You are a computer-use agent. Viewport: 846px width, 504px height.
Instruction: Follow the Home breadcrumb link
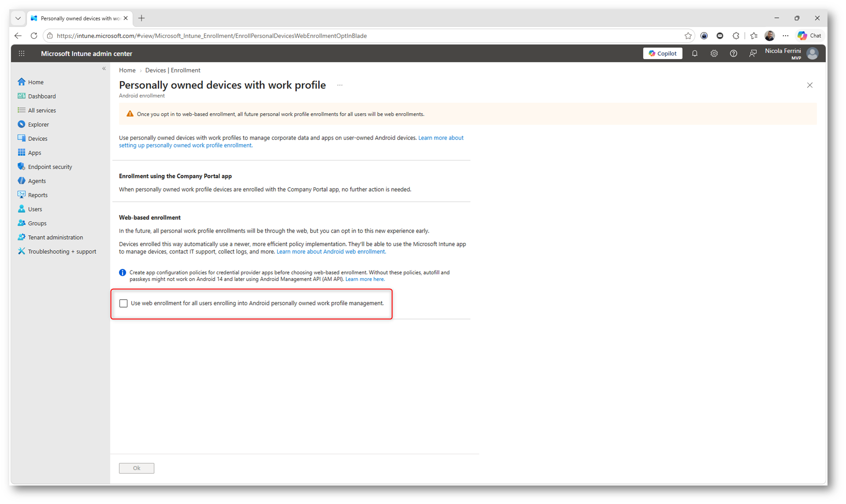pyautogui.click(x=127, y=70)
